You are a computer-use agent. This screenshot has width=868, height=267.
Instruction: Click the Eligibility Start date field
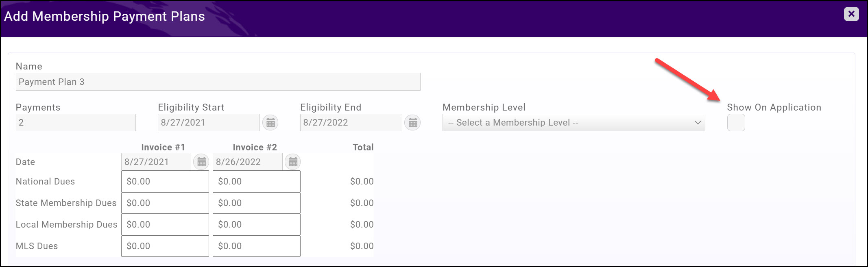point(208,122)
